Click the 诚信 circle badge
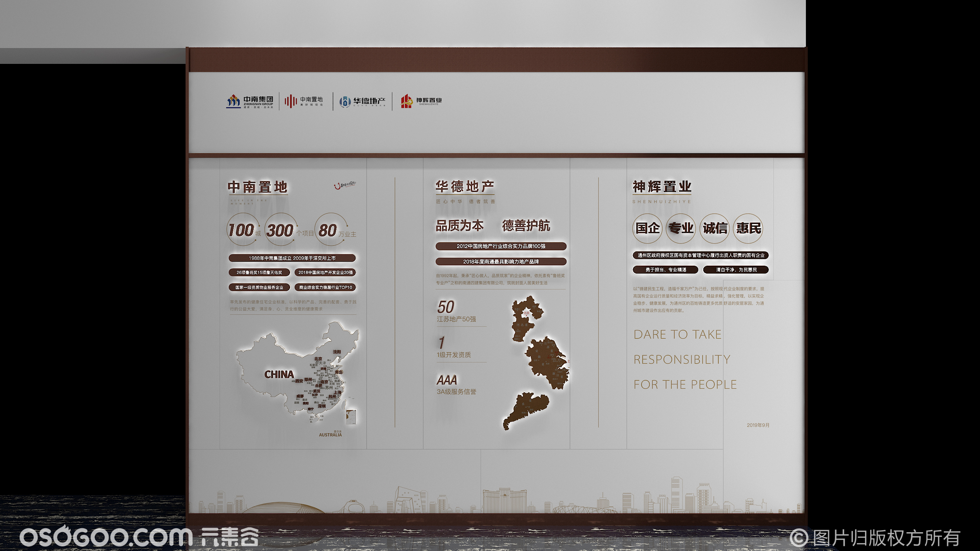This screenshot has height=551, width=980. (715, 228)
